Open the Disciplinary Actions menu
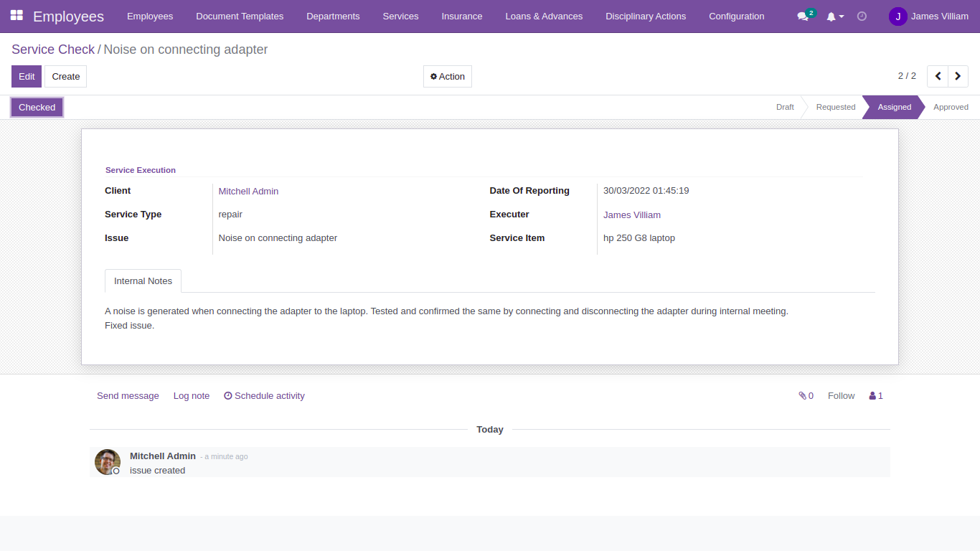 click(x=645, y=16)
